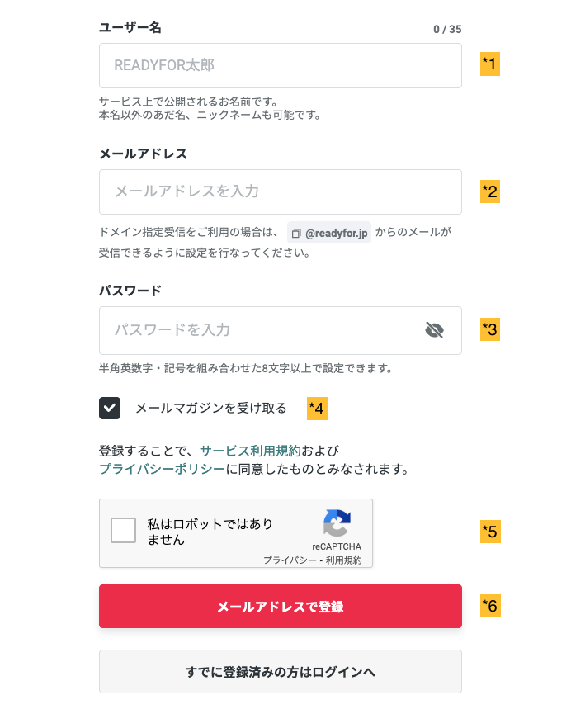
Task: Click the *5 annotation marker
Action: tap(490, 531)
